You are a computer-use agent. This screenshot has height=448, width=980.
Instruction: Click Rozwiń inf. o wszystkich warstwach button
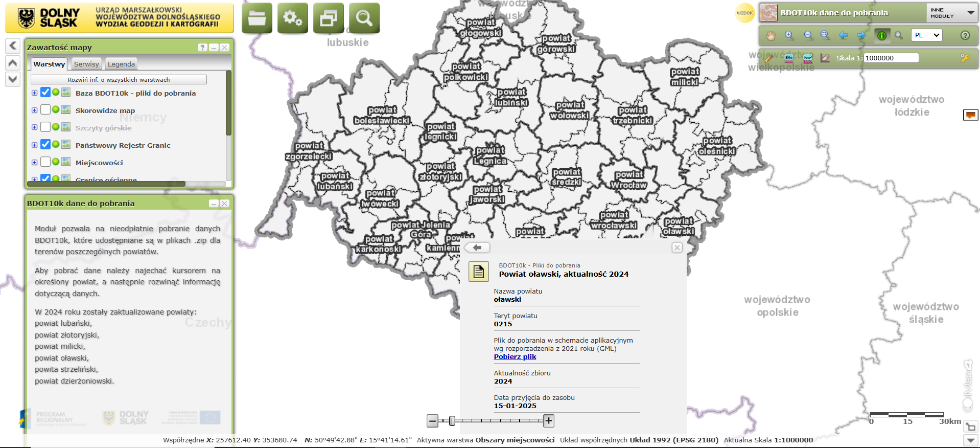[119, 80]
